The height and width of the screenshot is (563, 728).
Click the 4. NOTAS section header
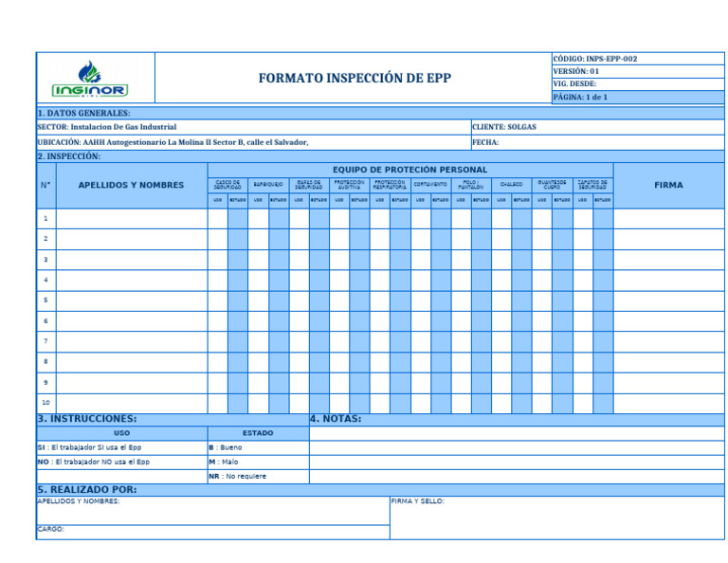517,419
